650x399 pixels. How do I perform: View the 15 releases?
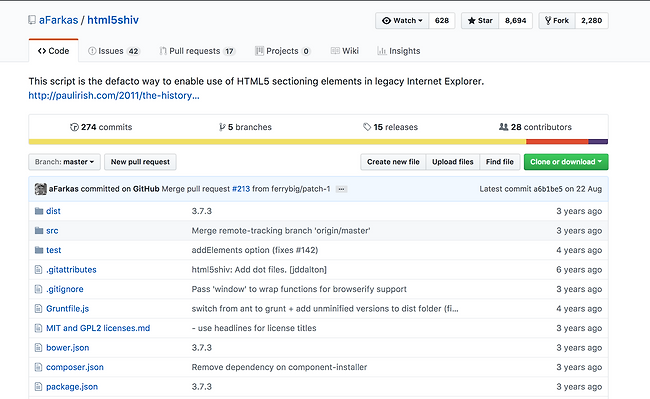(x=390, y=127)
